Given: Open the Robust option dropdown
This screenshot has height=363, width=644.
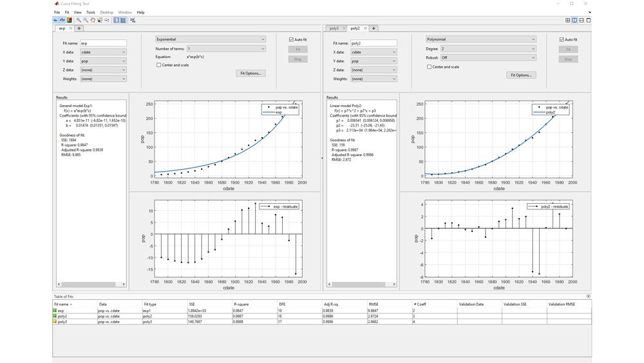Looking at the screenshot, I should (x=488, y=57).
